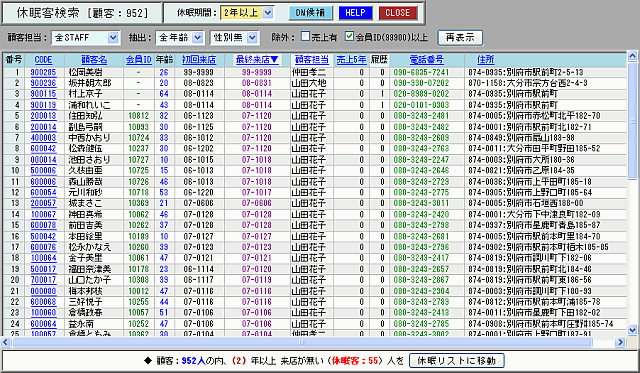Image resolution: width=640 pixels, height=373 pixels.
Task: Uncheck the 会員ID(99900)以上 checkbox
Action: [x=349, y=36]
